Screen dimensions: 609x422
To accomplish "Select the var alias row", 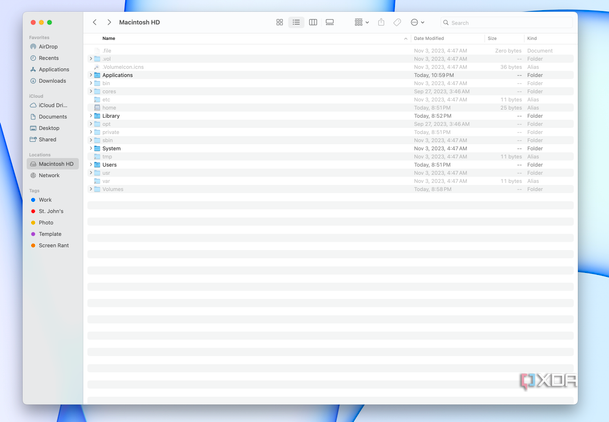I will pos(331,181).
